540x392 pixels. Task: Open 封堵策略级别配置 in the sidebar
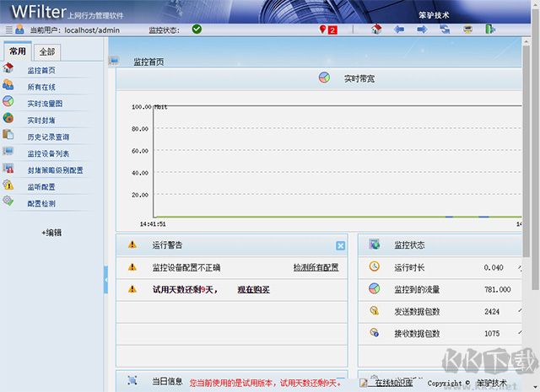tap(56, 170)
